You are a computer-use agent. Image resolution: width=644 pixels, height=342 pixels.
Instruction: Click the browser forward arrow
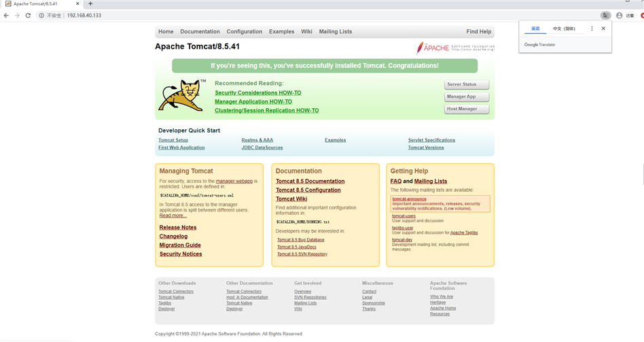17,16
